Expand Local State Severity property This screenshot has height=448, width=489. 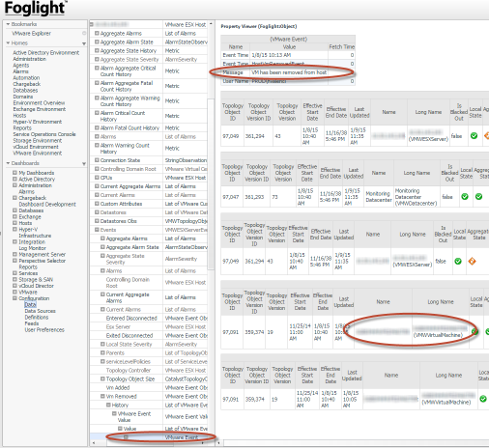(102, 344)
